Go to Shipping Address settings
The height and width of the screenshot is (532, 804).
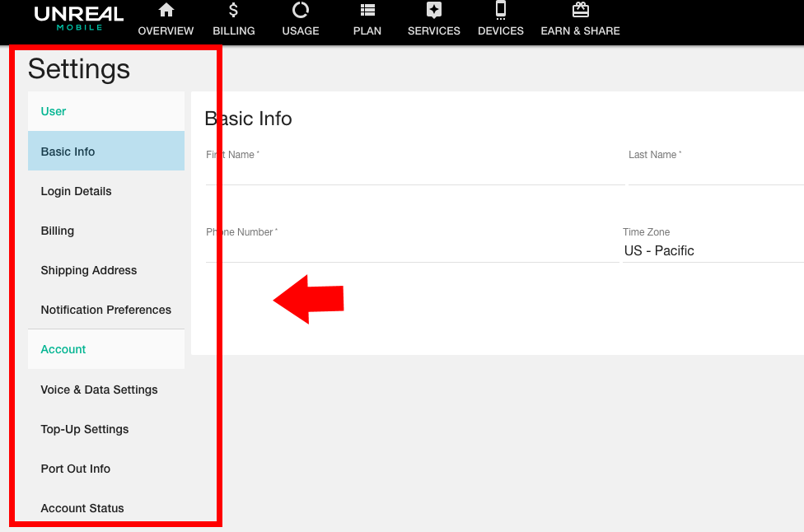[106, 270]
